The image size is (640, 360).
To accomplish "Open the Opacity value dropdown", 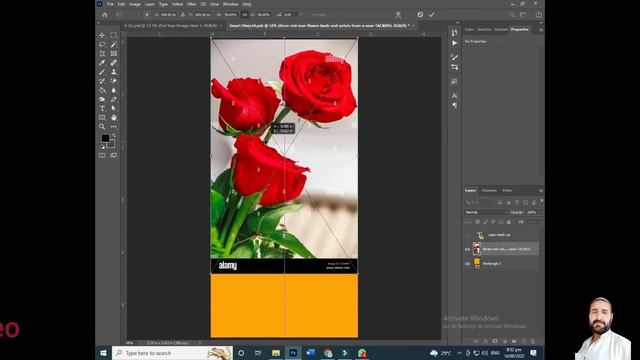I will [x=540, y=212].
